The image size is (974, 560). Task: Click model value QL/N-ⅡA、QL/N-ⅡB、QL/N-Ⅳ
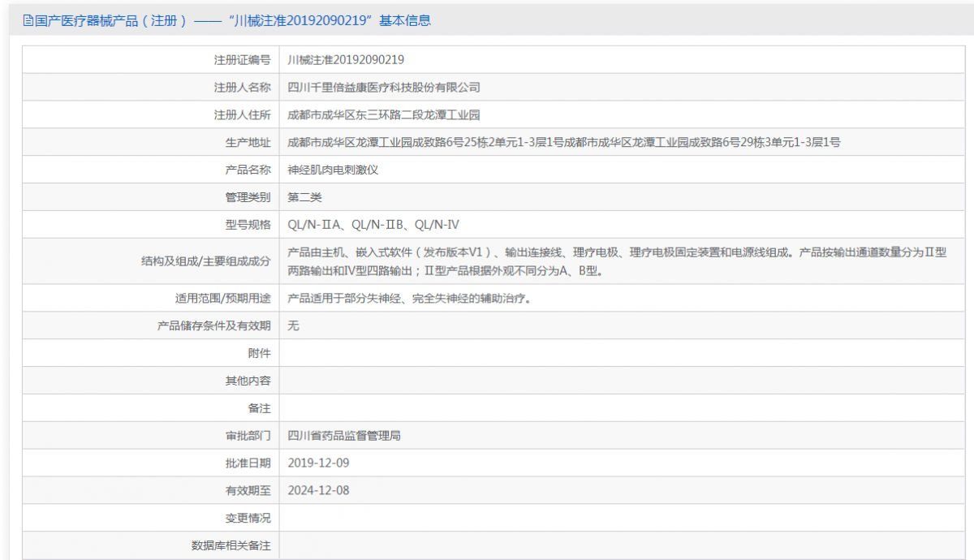click(373, 225)
